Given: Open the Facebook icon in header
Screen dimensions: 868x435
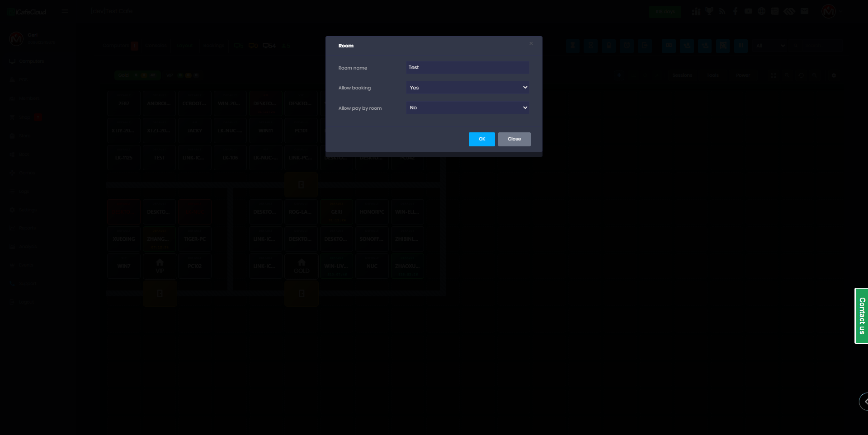Looking at the screenshot, I should pos(736,11).
